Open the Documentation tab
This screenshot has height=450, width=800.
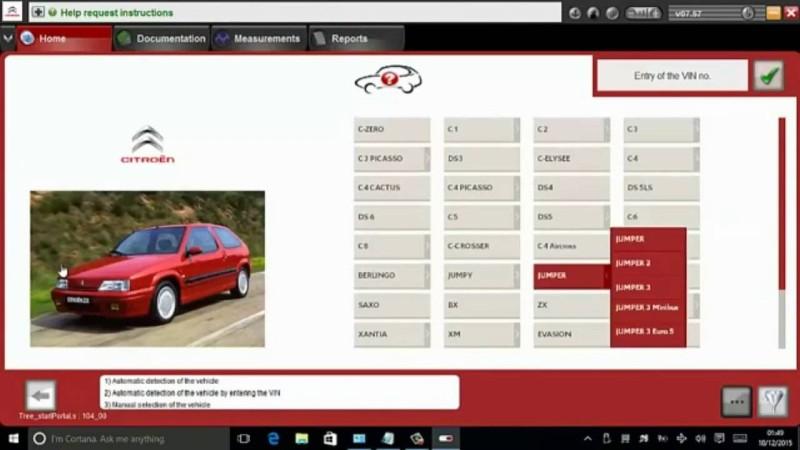(161, 39)
